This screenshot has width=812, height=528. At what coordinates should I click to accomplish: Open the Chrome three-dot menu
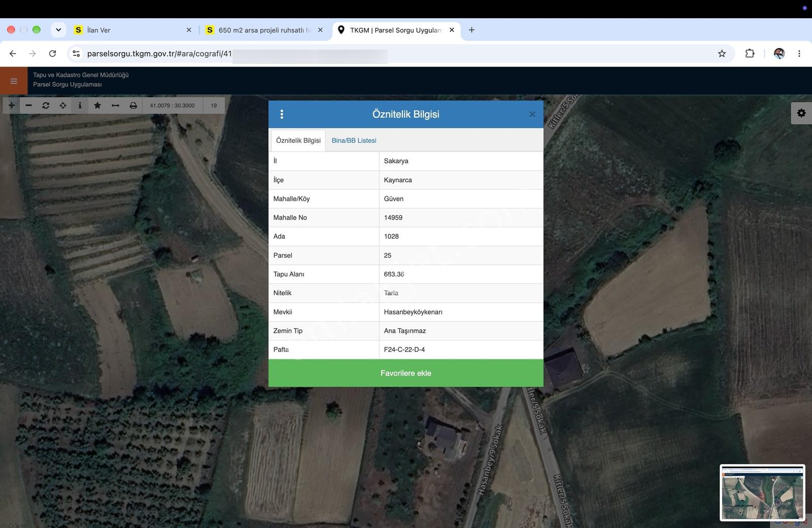pyautogui.click(x=799, y=53)
